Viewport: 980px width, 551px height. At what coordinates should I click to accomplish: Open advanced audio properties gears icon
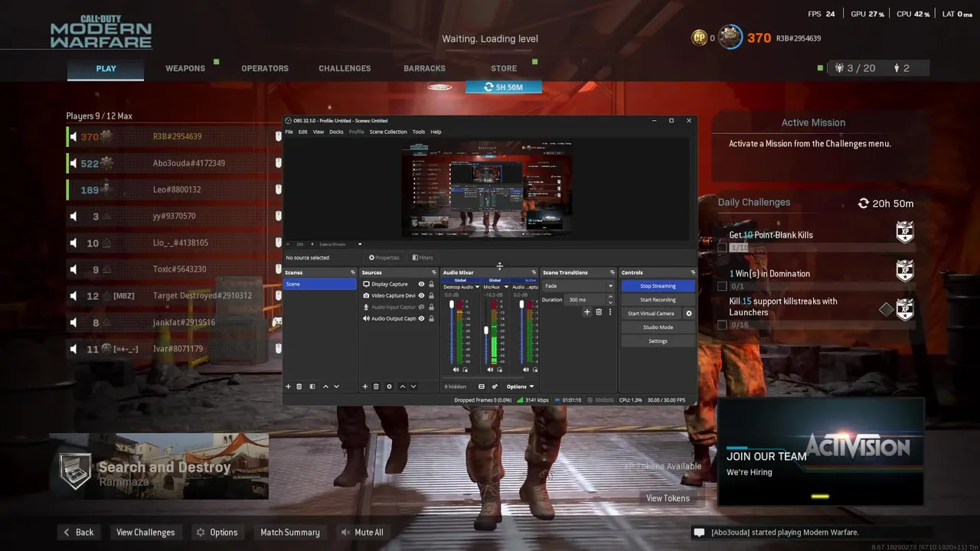coord(495,386)
